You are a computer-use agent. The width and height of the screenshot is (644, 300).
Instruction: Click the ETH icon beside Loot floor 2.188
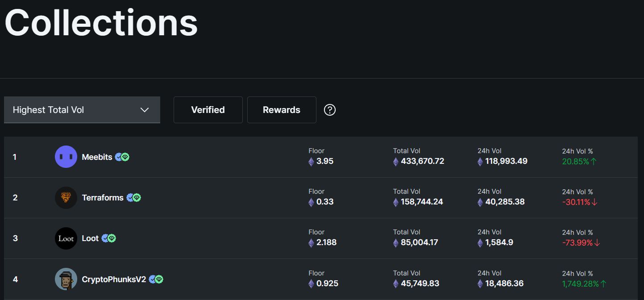click(x=311, y=243)
